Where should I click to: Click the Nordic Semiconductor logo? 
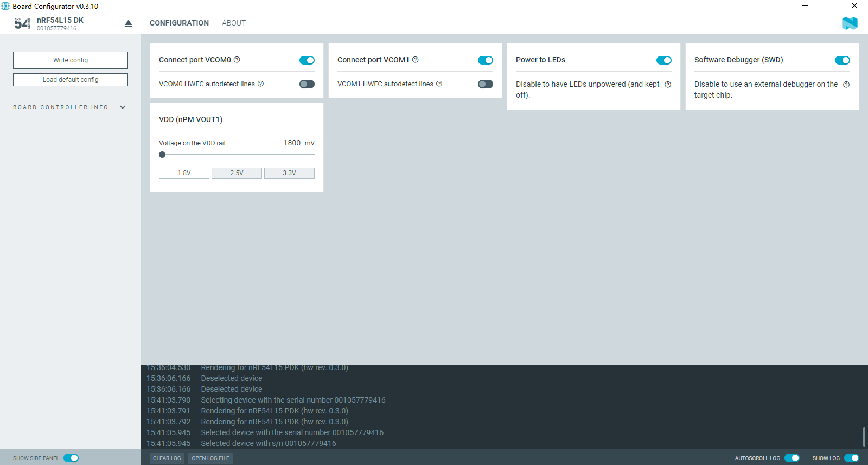(850, 23)
